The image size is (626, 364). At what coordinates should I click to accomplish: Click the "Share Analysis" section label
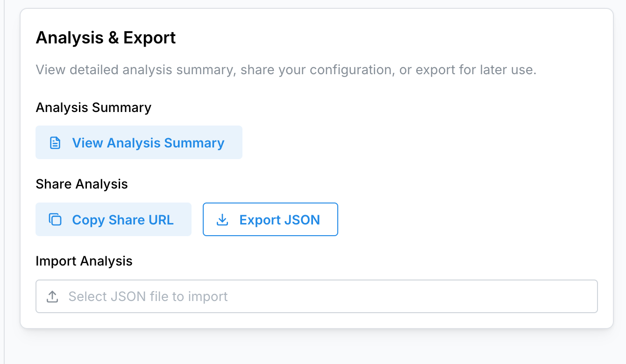[x=82, y=184]
